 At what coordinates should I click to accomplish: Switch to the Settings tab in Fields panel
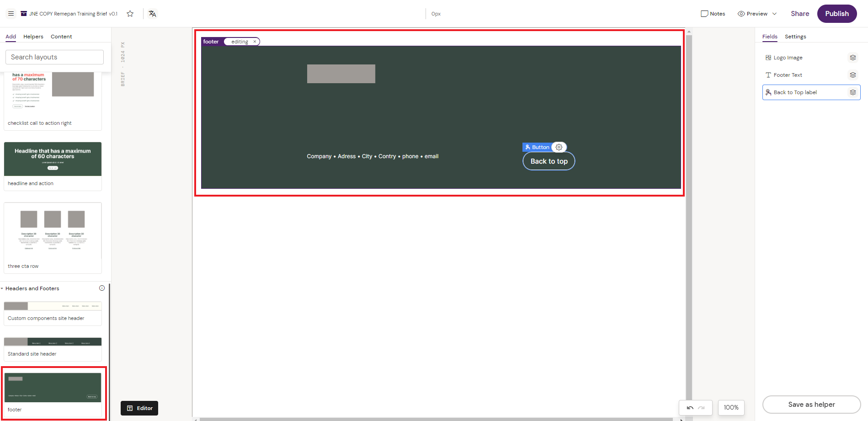795,36
